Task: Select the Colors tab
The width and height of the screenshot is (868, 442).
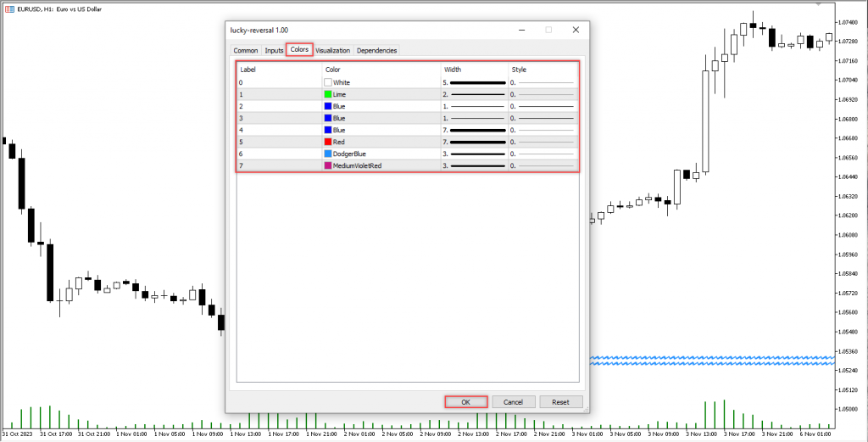Action: click(299, 50)
